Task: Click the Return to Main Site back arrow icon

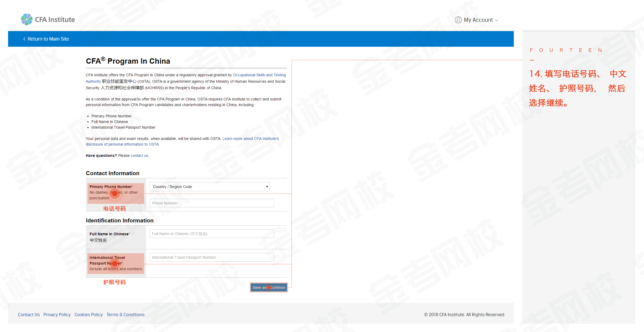Action: click(x=24, y=39)
